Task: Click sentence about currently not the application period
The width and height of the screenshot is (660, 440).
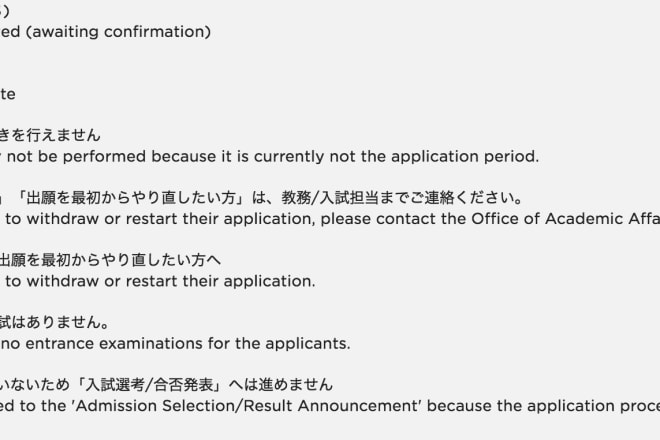Action: (269, 157)
